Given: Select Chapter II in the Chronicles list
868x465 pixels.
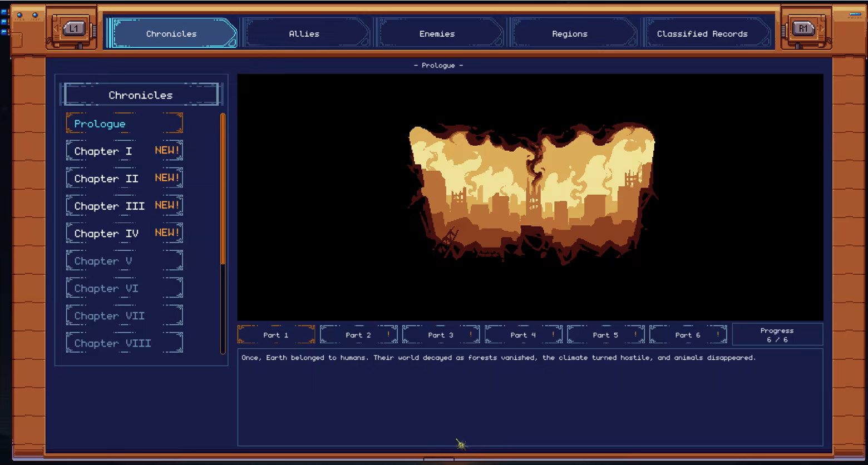Looking at the screenshot, I should [124, 179].
